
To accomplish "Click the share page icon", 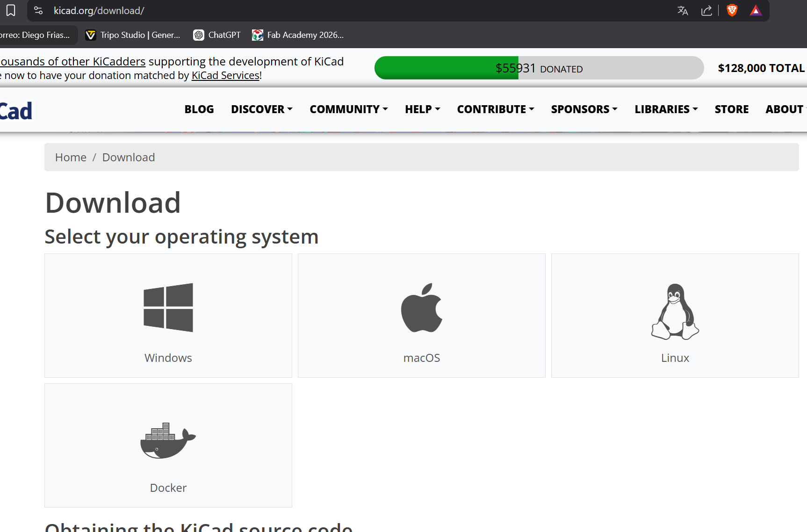I will [x=706, y=10].
